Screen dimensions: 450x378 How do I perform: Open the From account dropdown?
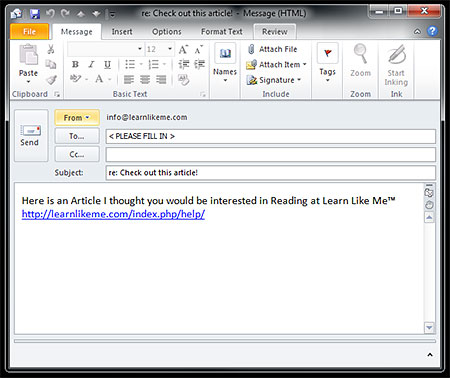77,117
